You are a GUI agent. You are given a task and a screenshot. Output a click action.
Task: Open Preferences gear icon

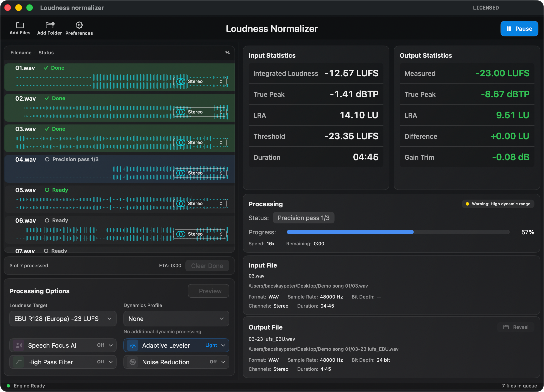point(79,25)
